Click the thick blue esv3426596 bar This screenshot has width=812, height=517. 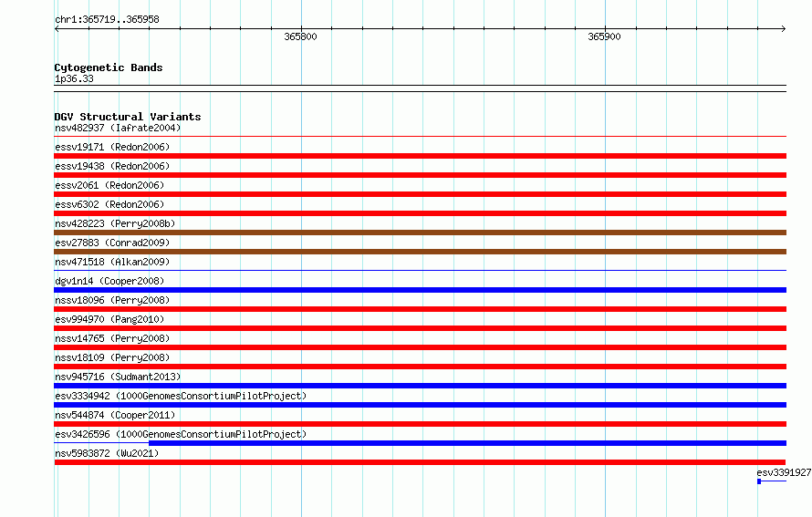click(468, 443)
